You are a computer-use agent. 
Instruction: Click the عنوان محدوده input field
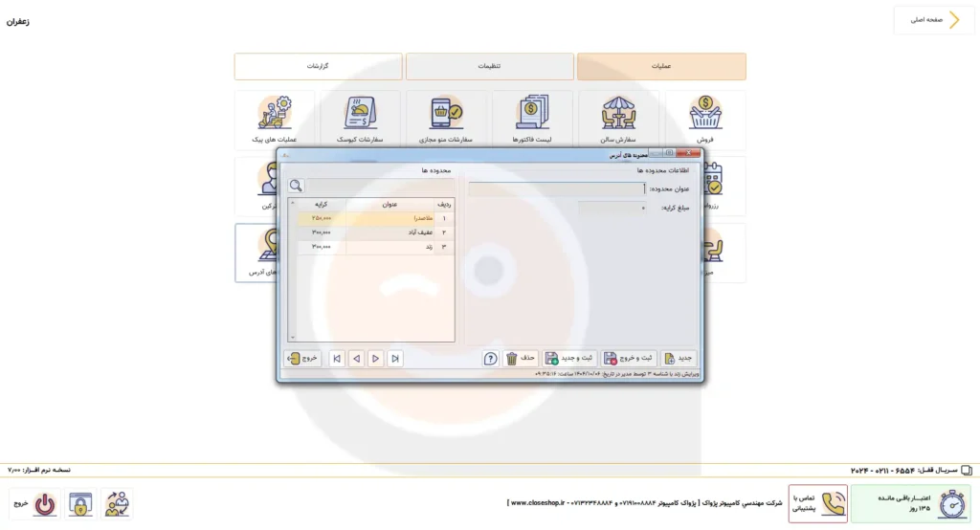point(556,189)
